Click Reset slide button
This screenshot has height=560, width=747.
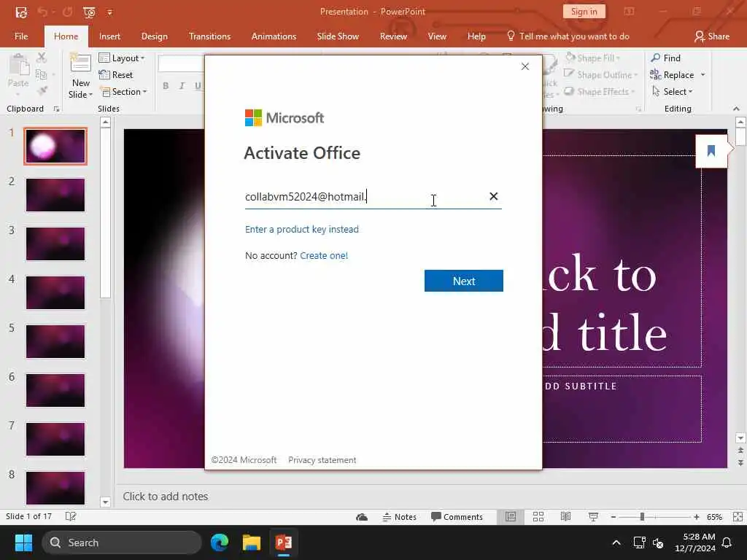click(116, 75)
